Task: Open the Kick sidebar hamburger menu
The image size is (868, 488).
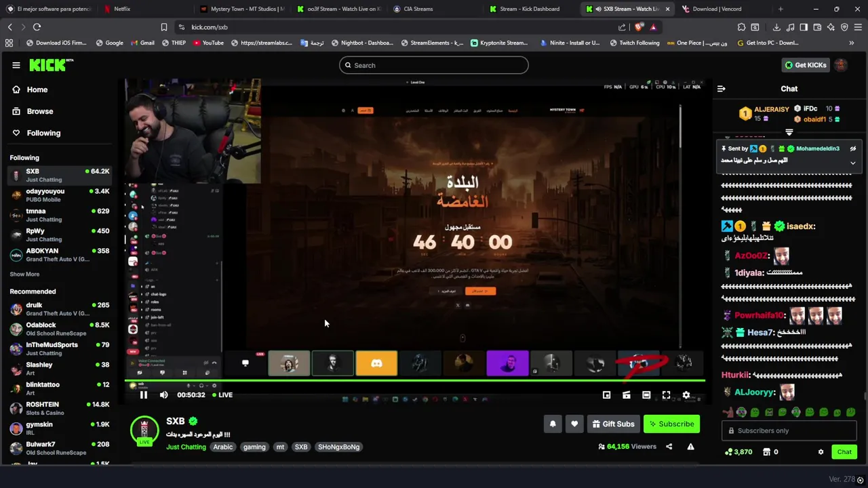Action: click(16, 65)
